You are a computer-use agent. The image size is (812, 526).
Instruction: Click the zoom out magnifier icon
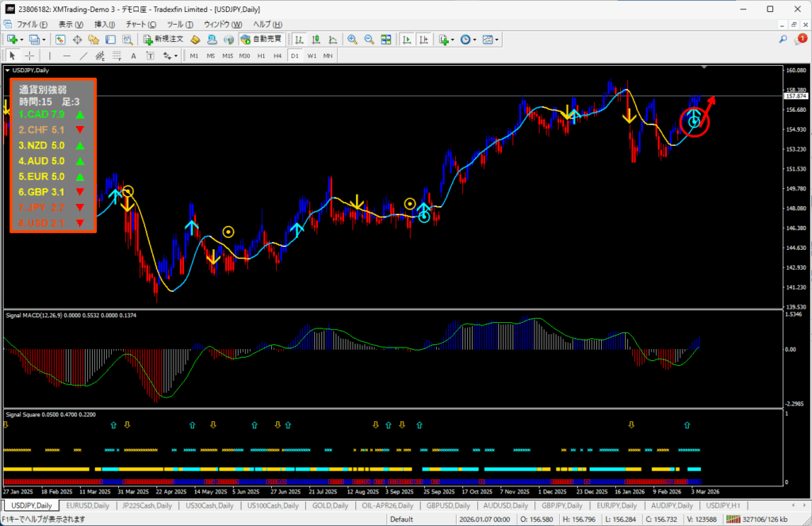click(x=369, y=39)
